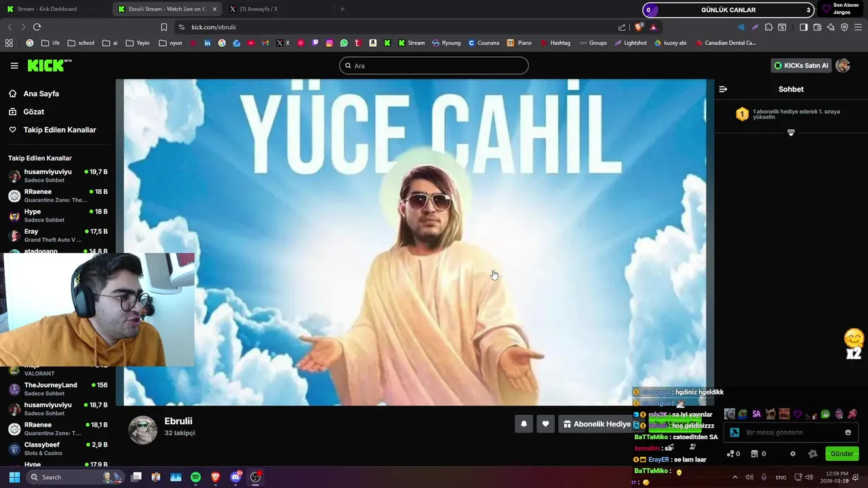Click the Ebrulii channel avatar
This screenshot has width=868, height=488.
click(143, 430)
